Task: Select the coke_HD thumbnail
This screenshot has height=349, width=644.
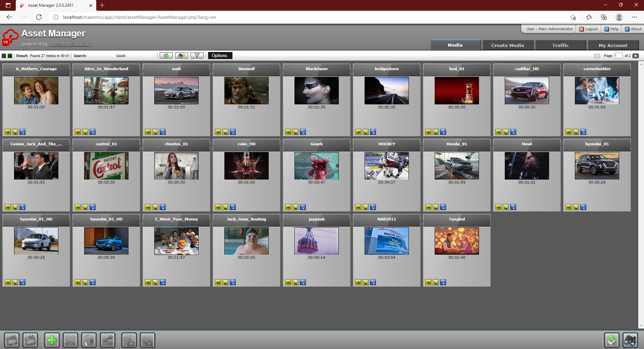Action: click(x=247, y=166)
